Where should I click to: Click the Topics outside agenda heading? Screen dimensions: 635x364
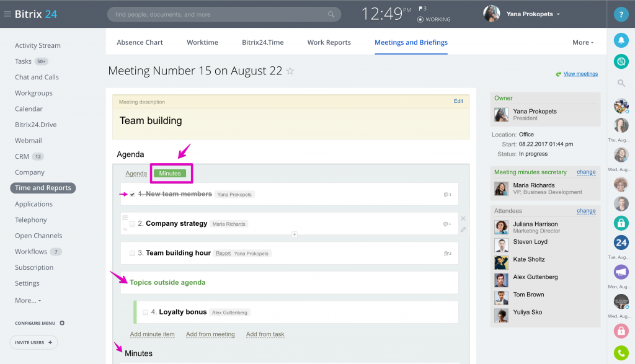pos(167,282)
